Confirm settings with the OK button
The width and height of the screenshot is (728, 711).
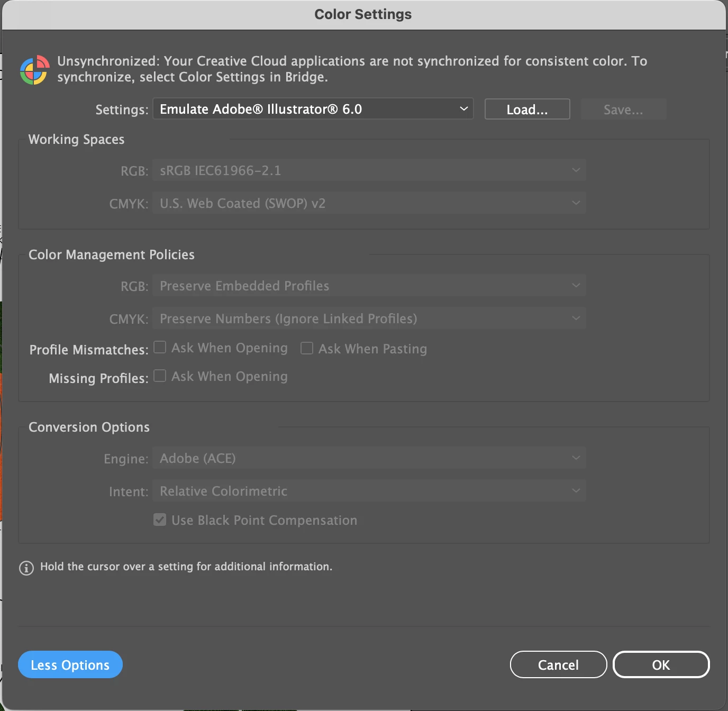click(661, 664)
